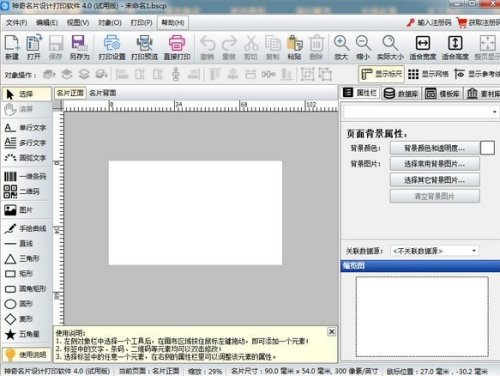Click the white business card canvas
The height and width of the screenshot is (376, 500).
click(195, 213)
